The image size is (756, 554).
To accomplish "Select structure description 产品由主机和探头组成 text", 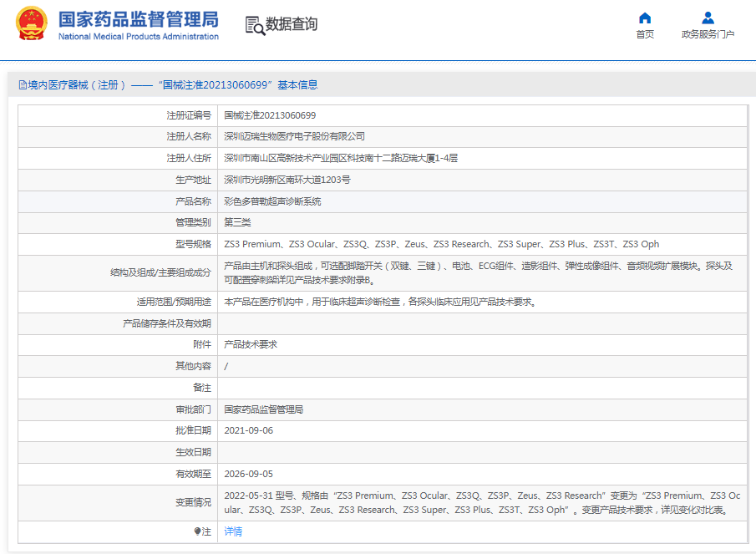I will point(479,273).
